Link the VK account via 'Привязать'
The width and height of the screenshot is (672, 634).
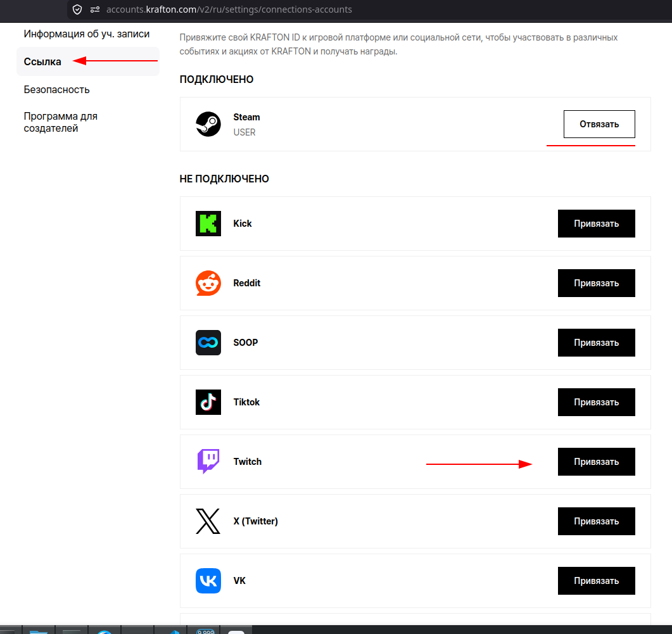(597, 581)
